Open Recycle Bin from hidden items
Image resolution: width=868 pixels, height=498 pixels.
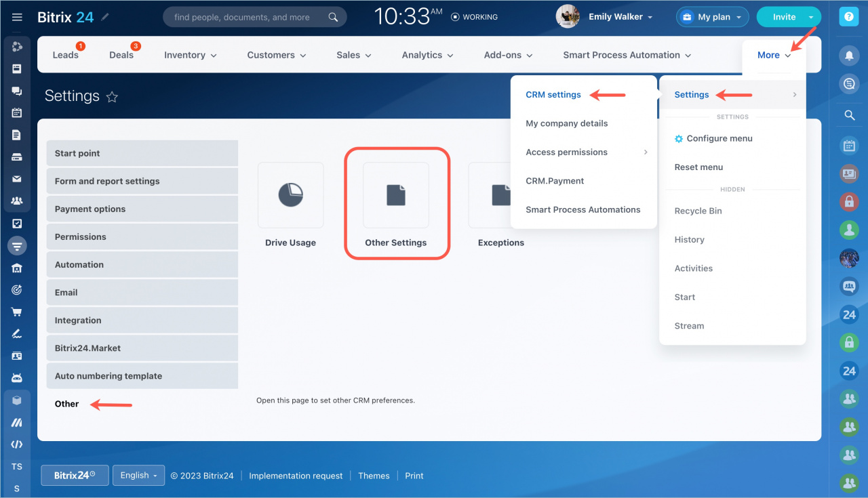tap(698, 211)
